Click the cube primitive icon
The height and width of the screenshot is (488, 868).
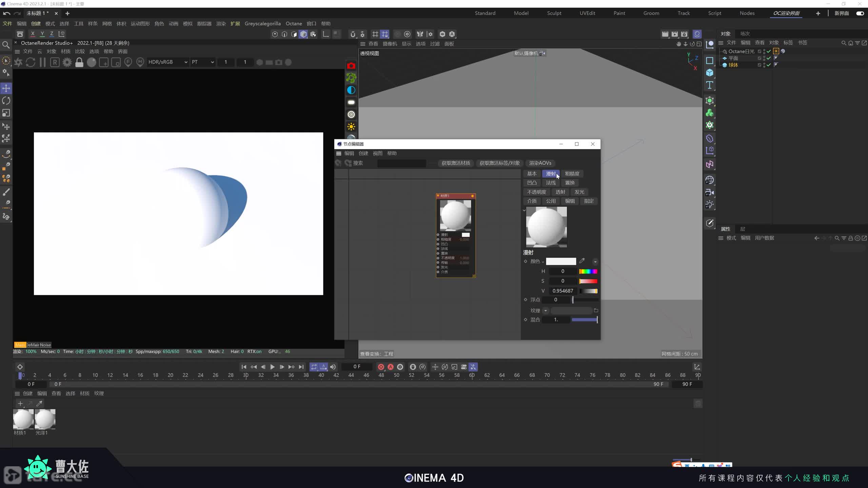coord(710,73)
